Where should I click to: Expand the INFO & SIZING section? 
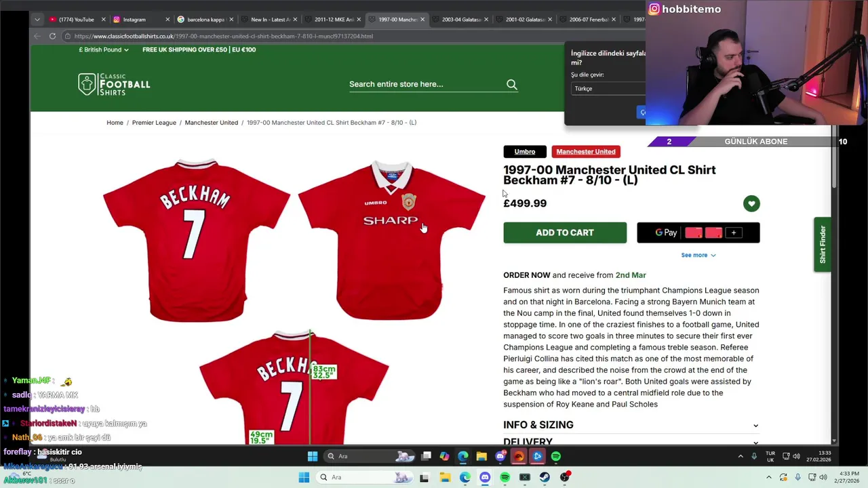click(x=631, y=425)
